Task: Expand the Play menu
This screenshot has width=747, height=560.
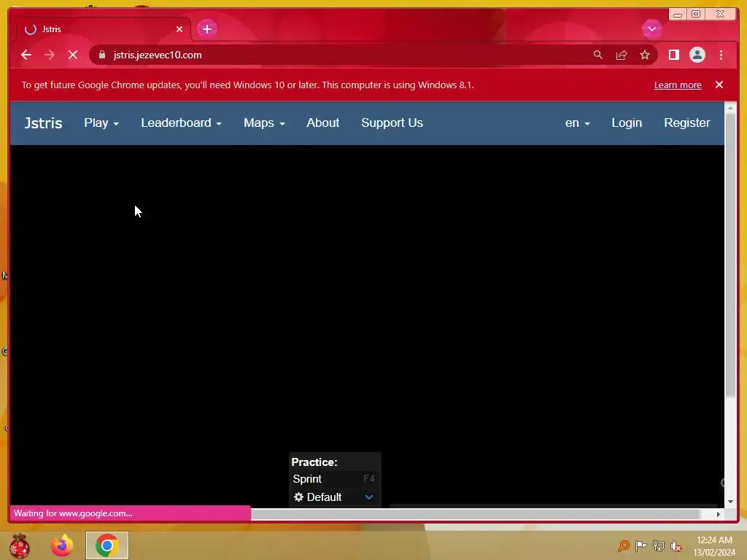Action: pos(101,122)
